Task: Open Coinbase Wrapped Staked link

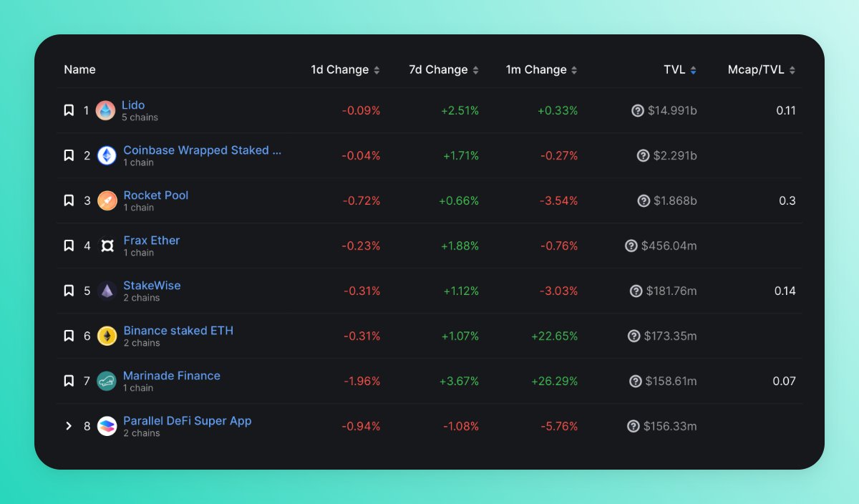Action: [x=203, y=150]
